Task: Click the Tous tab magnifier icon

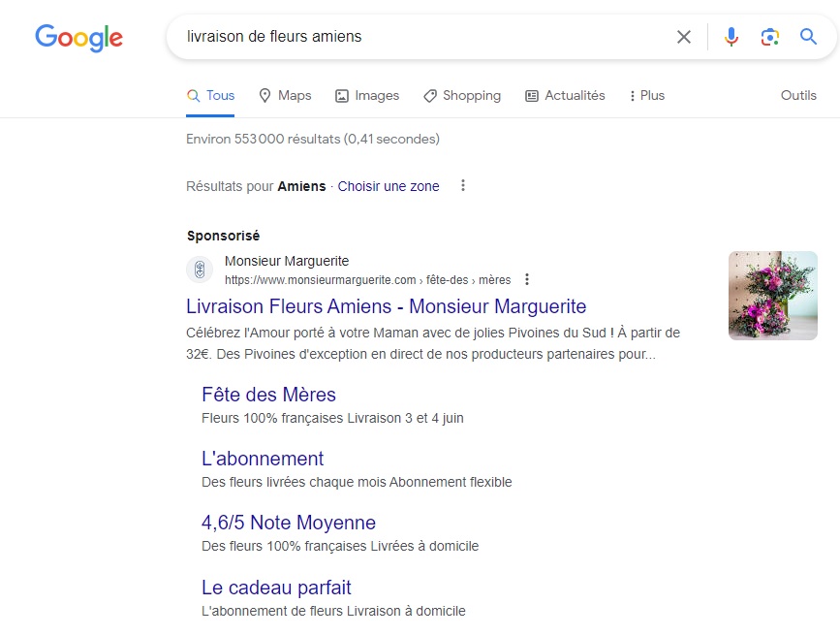Action: point(194,96)
